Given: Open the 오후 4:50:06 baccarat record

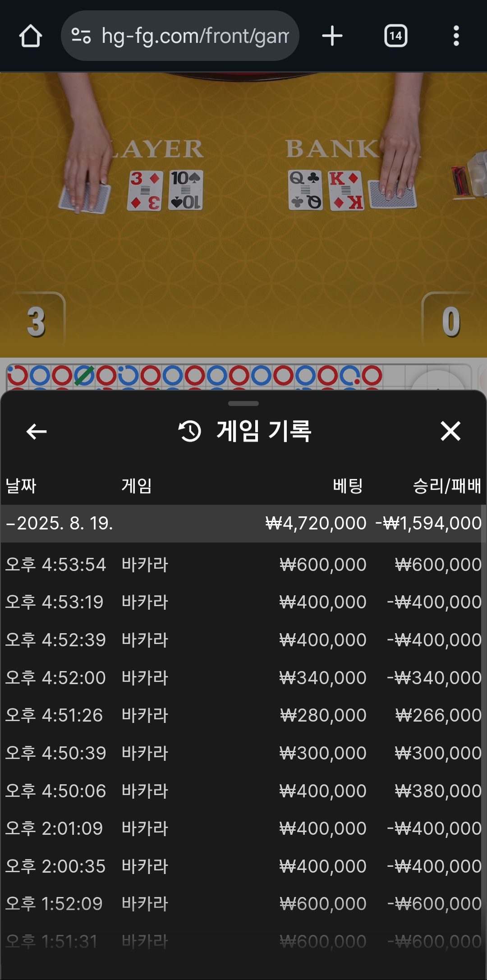Looking at the screenshot, I should (x=243, y=791).
